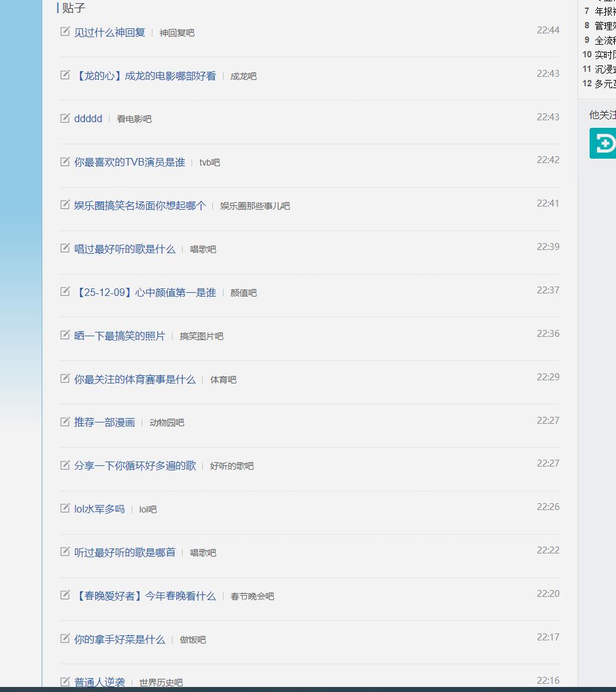Click the post icon next to ddddd

[x=65, y=118]
